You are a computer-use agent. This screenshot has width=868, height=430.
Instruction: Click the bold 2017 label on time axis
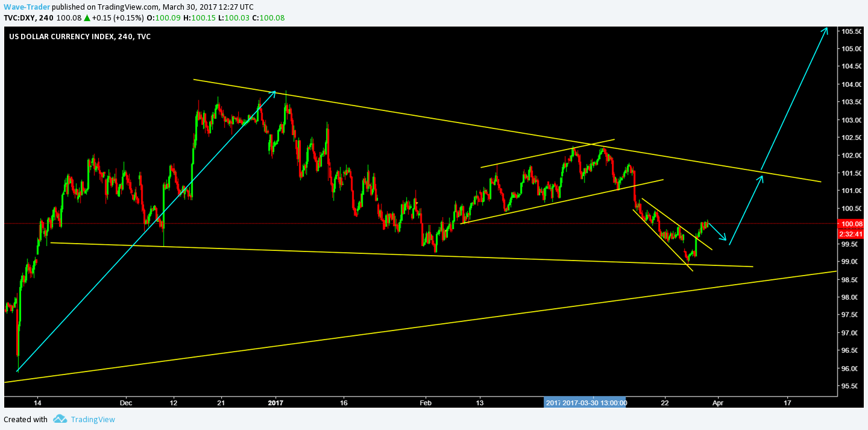(275, 403)
